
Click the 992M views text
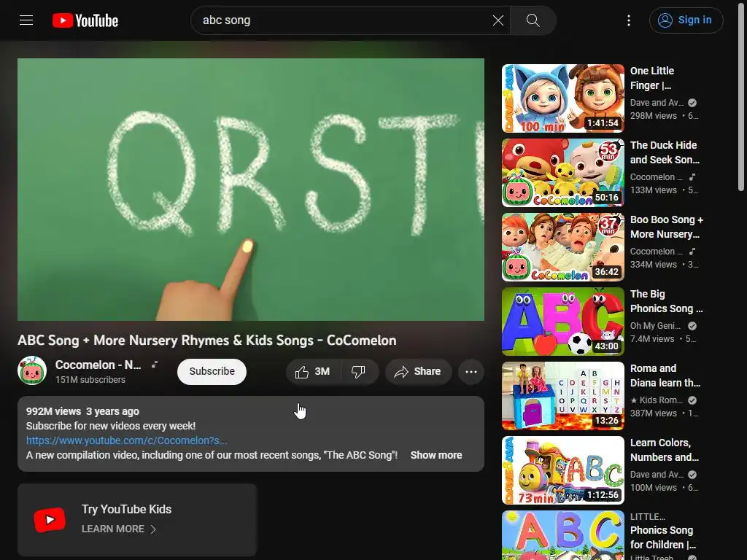(x=53, y=411)
